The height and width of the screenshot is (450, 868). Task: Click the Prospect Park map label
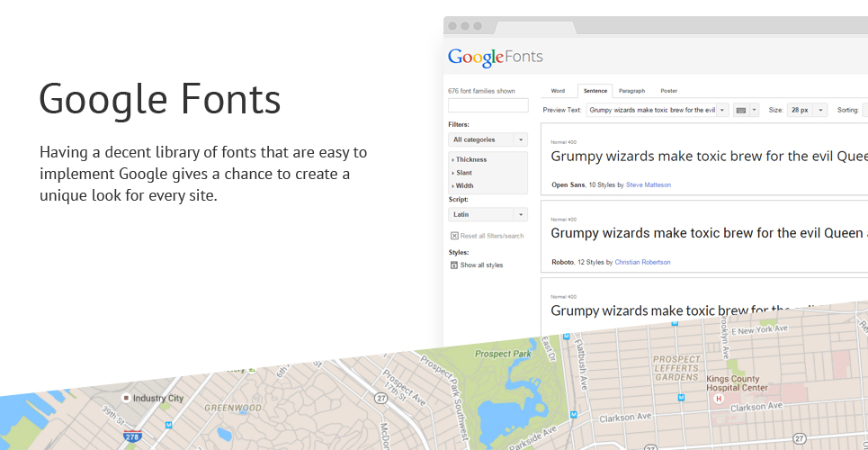coord(503,354)
